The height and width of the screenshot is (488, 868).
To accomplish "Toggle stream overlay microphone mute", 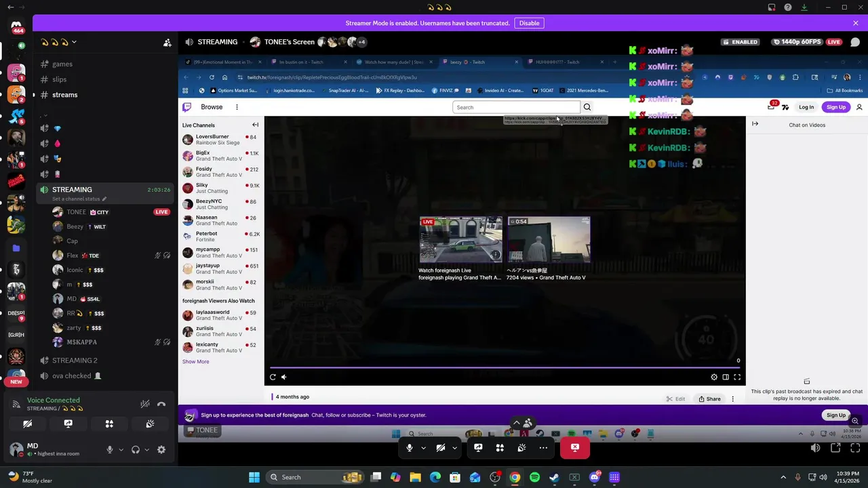I will point(410,447).
